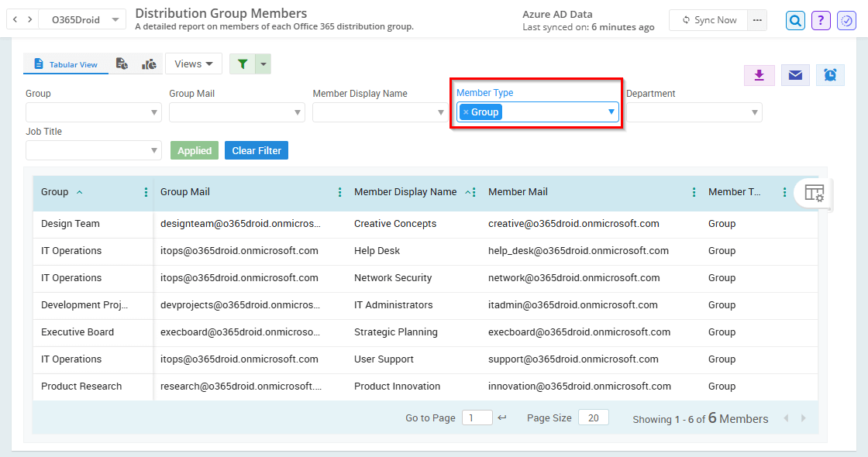Click inside the Go to Page input field
The width and height of the screenshot is (868, 457).
click(478, 417)
